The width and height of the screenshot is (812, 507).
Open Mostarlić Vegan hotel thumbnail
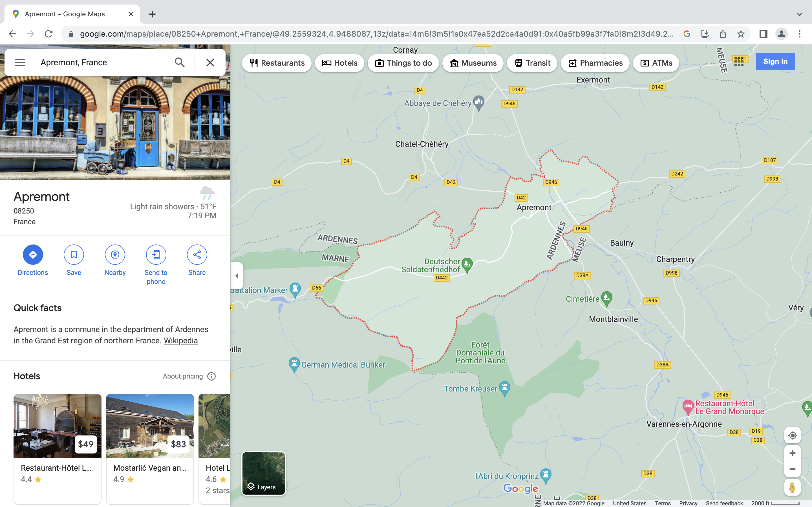click(150, 426)
